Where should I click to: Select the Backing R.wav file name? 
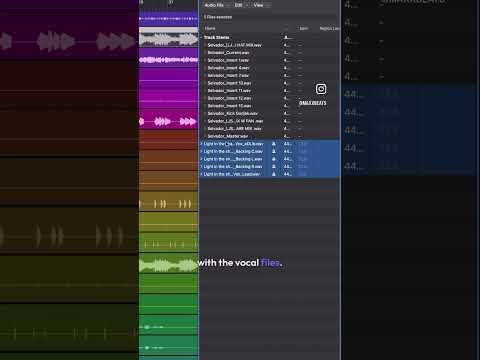233,167
